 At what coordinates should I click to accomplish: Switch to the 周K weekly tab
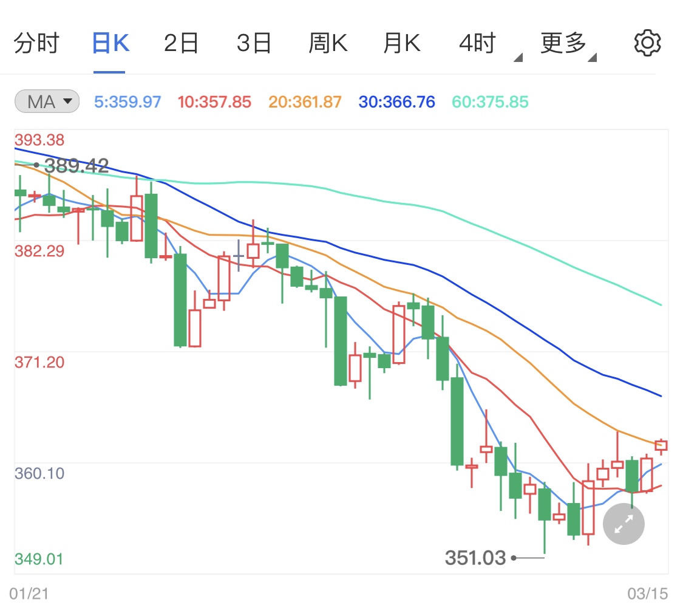point(328,42)
